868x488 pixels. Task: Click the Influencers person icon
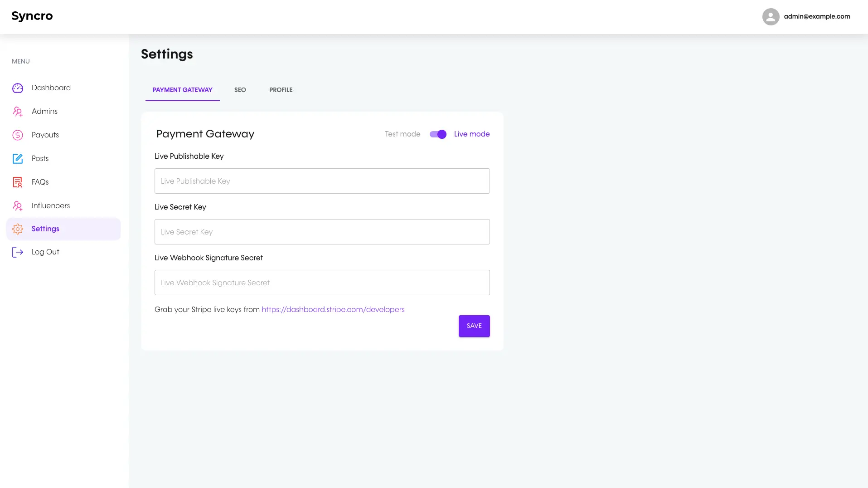18,206
